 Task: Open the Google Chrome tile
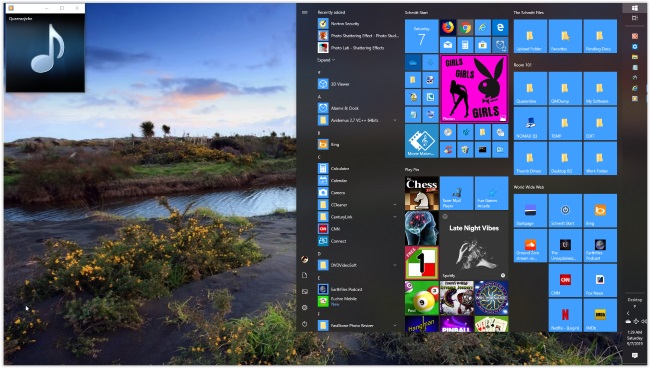pyautogui.click(x=465, y=27)
